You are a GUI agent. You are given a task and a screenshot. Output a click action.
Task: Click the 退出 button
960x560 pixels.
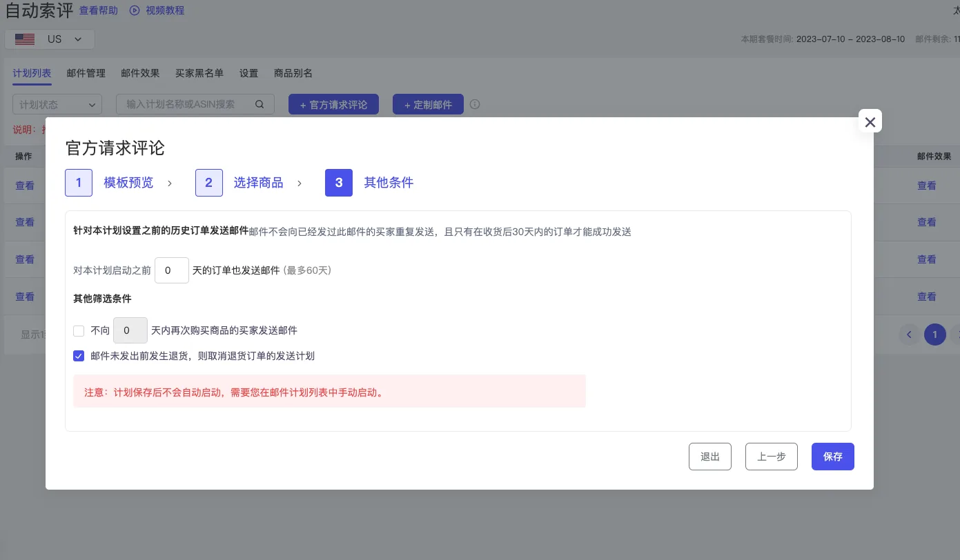click(710, 457)
